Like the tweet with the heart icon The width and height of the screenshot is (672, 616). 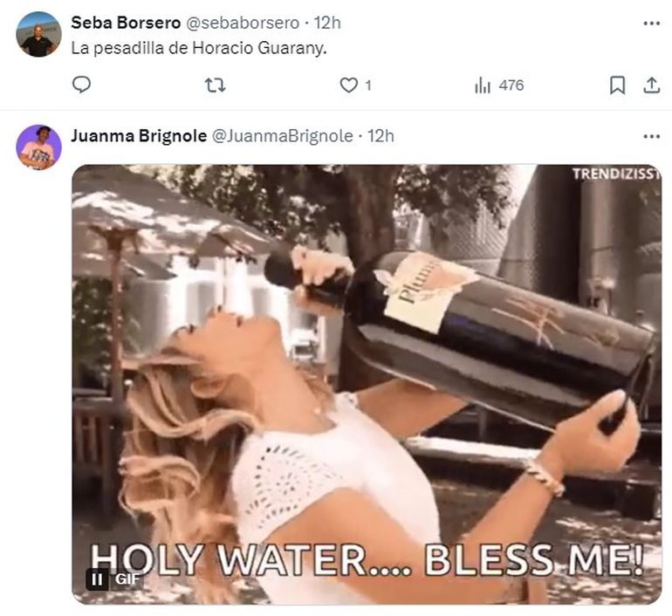pyautogui.click(x=348, y=85)
